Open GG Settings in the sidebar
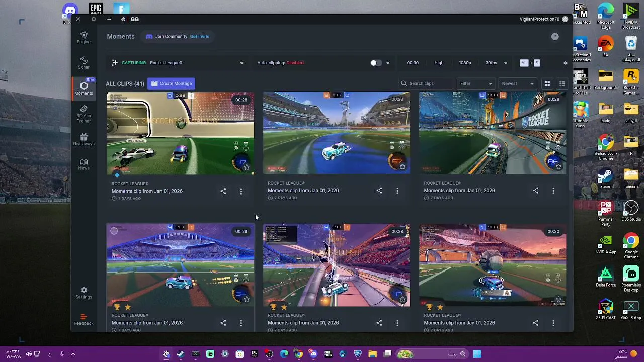The image size is (644, 362). point(84,293)
